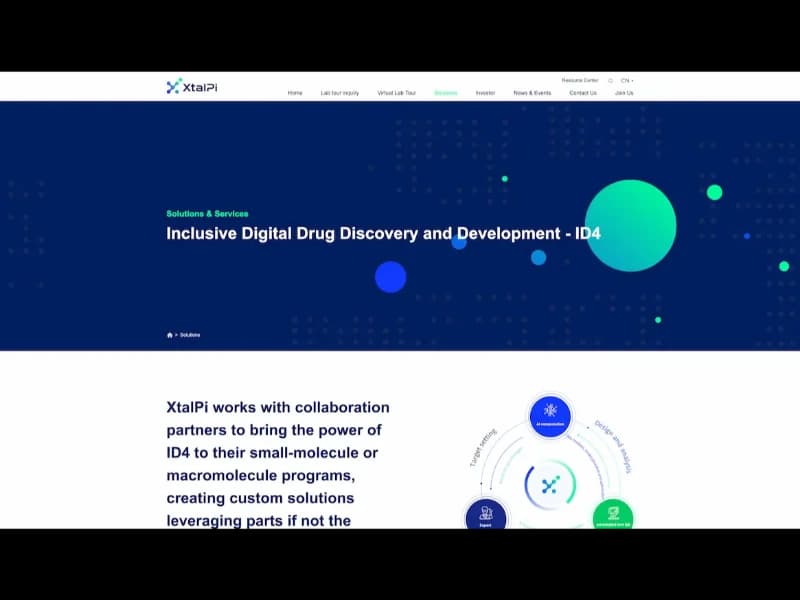Viewport: 800px width, 600px height.
Task: Click the XtalPi logo in the header
Action: [x=192, y=87]
